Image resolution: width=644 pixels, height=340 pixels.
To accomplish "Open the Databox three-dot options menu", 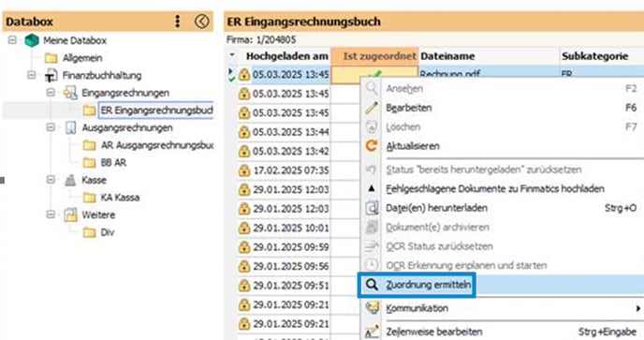I will (x=177, y=22).
